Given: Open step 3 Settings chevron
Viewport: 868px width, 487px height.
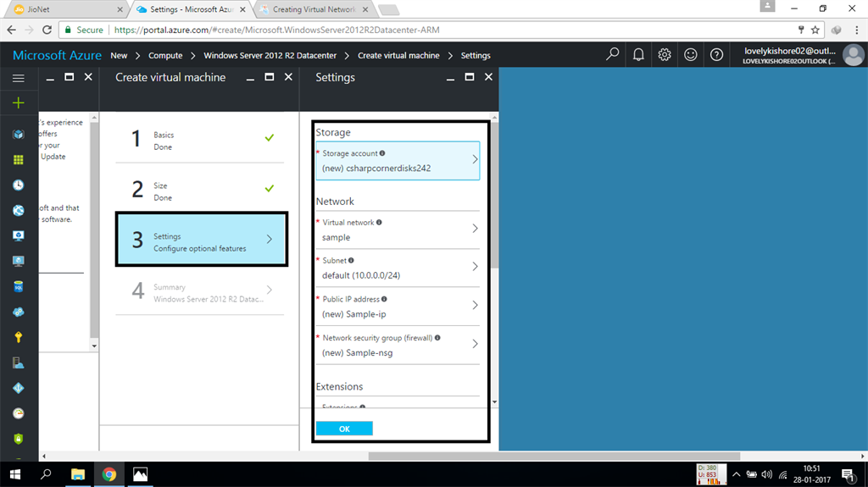Looking at the screenshot, I should (269, 239).
